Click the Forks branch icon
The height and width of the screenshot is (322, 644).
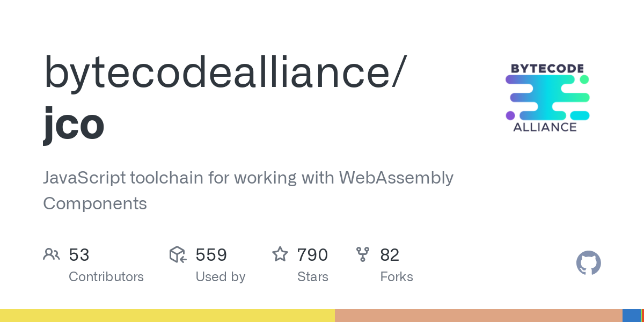pos(363,254)
